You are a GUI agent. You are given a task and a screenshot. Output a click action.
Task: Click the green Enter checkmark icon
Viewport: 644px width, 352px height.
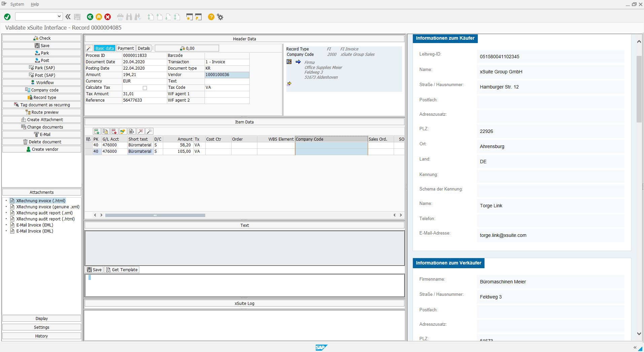click(x=7, y=17)
